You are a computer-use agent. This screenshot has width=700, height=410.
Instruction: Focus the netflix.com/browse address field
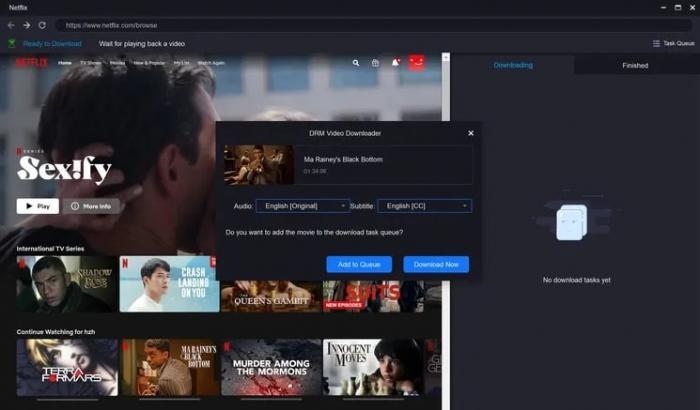tap(374, 25)
